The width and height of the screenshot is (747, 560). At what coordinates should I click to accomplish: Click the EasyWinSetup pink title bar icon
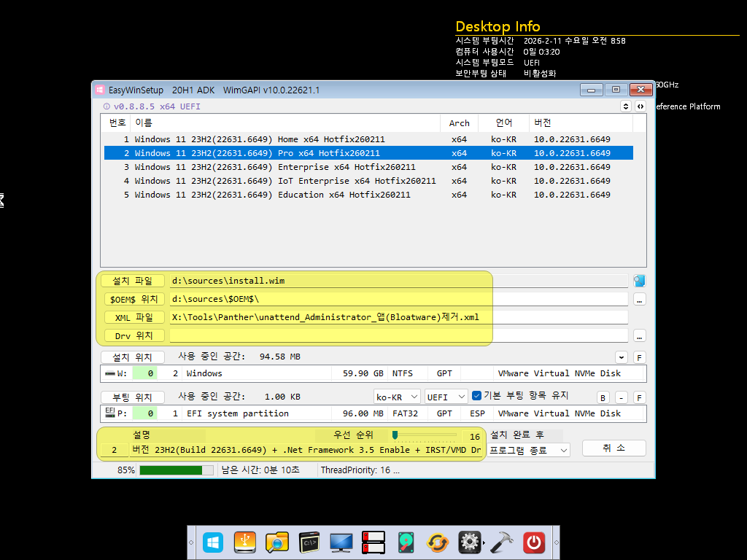[x=100, y=90]
